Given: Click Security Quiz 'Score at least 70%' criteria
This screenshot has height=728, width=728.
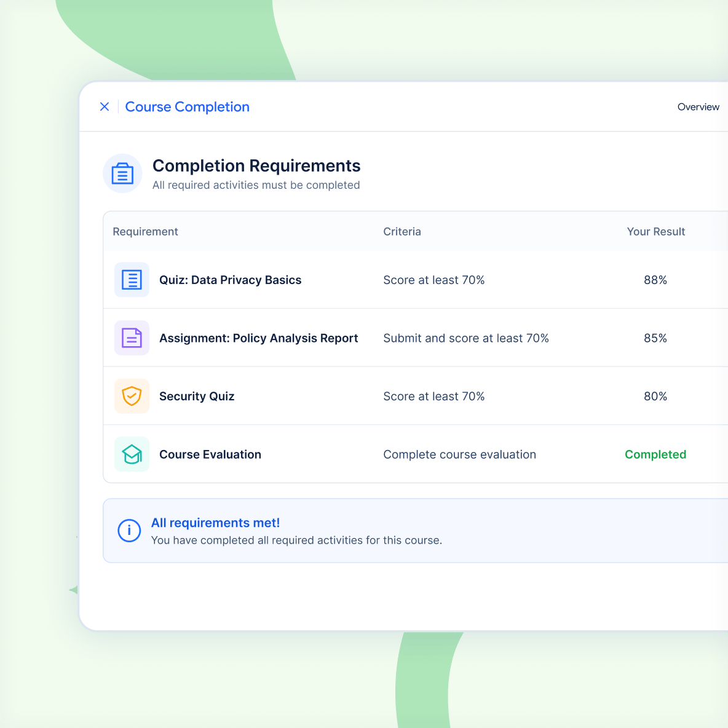Looking at the screenshot, I should click(x=433, y=396).
